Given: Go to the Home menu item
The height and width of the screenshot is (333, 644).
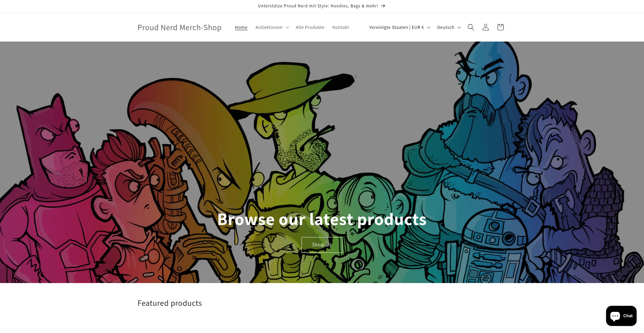Looking at the screenshot, I should 241,27.
